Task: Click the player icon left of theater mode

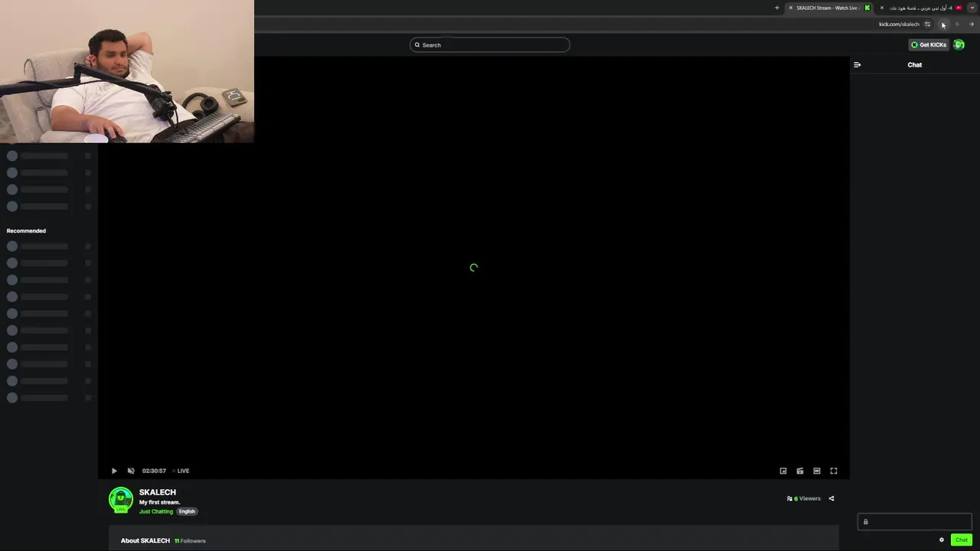Action: (800, 471)
